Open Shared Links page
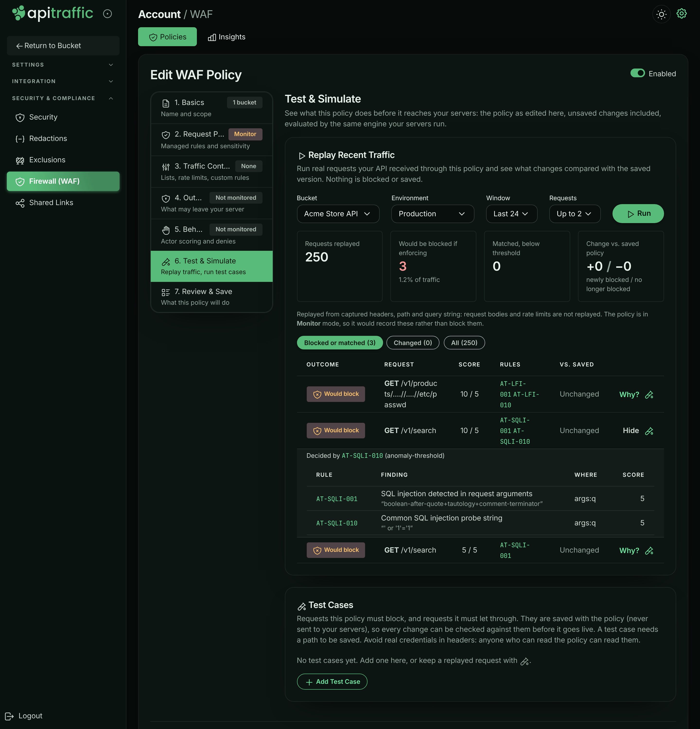 [63, 203]
